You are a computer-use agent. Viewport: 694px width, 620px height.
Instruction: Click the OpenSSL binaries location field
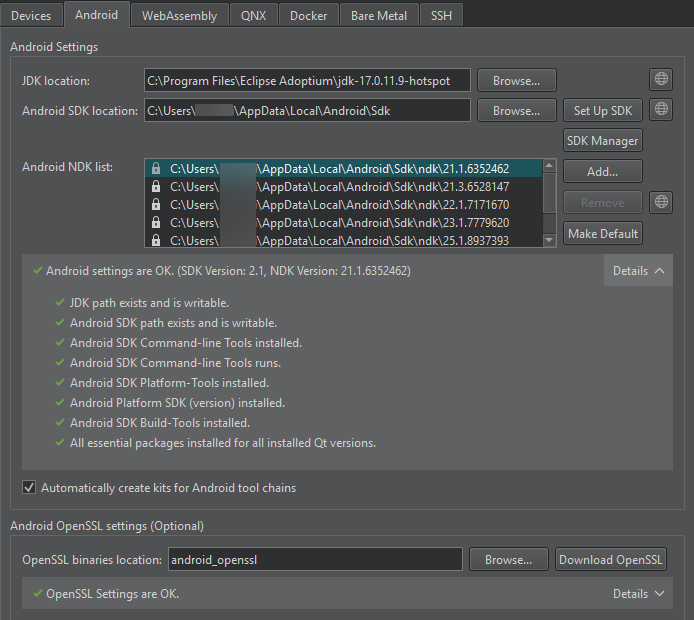[x=314, y=560]
